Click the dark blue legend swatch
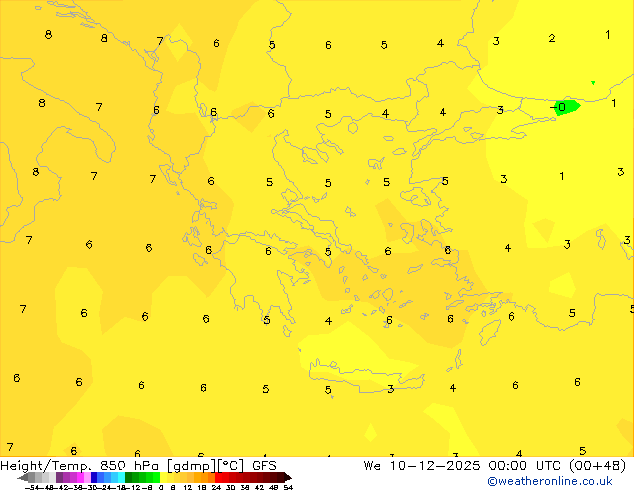 point(94,477)
